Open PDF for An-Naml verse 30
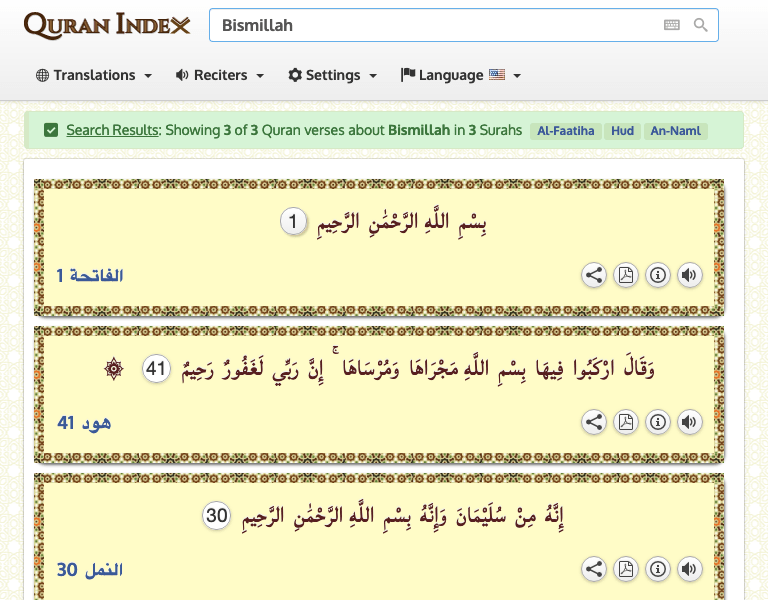768x600 pixels. (626, 570)
